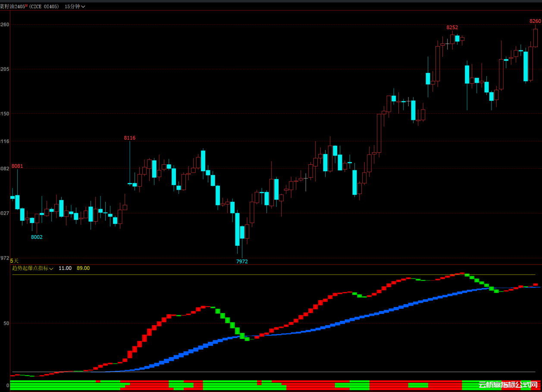Click the 8205 price axis label

pos(4,69)
